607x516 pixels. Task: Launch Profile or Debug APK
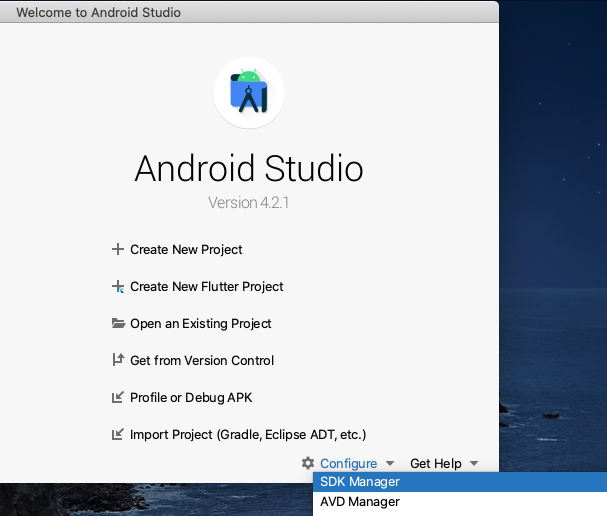pyautogui.click(x=191, y=398)
